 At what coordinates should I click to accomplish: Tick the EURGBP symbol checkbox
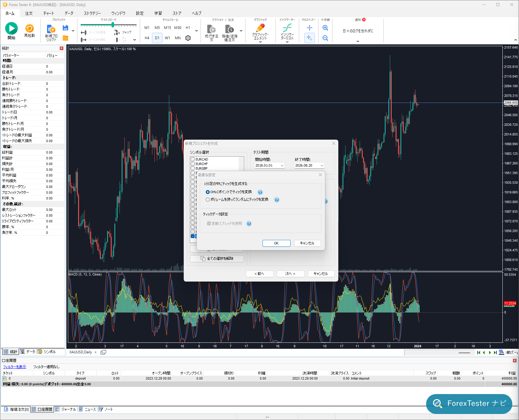tap(193, 168)
